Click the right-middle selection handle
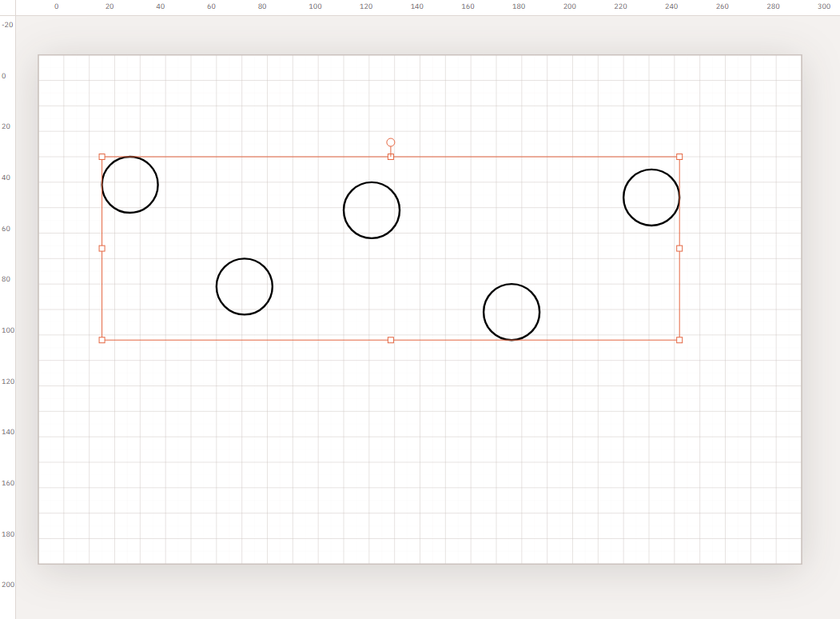The height and width of the screenshot is (619, 840). point(679,249)
